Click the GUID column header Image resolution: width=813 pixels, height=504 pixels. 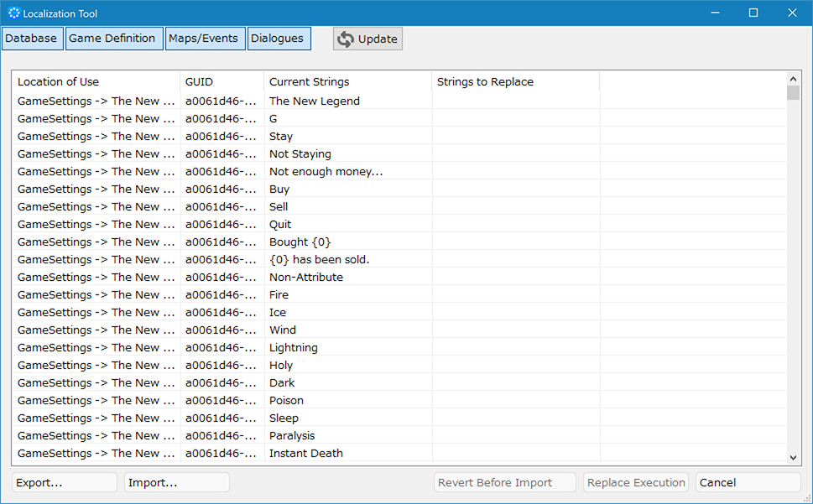pos(221,82)
